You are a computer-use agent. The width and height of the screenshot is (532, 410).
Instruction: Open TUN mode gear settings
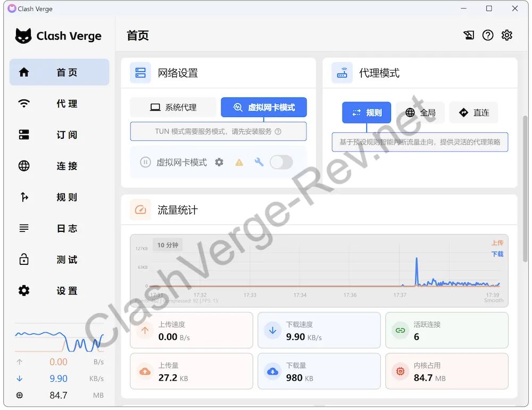(219, 162)
